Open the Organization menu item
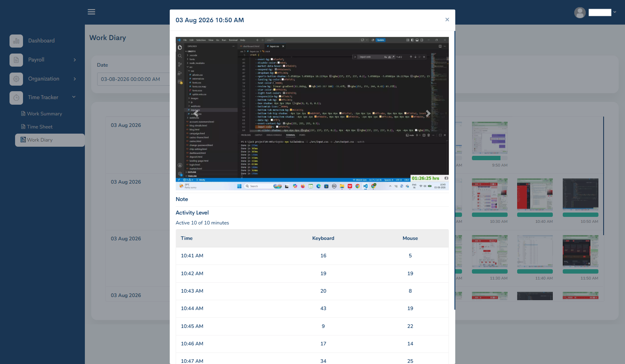The height and width of the screenshot is (364, 625). click(x=44, y=79)
